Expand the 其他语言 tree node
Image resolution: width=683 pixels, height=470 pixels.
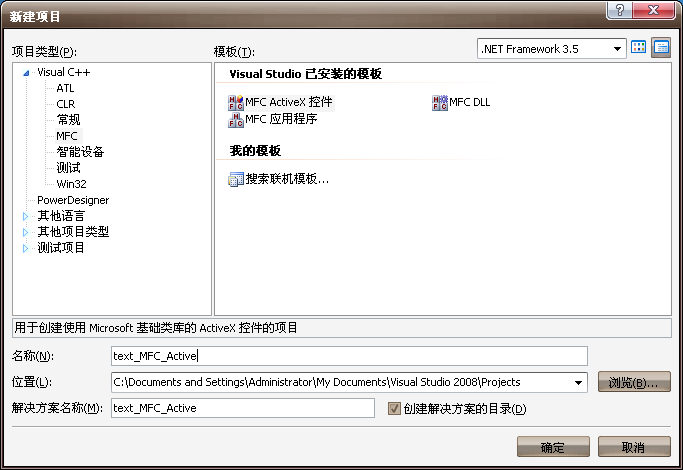click(25, 216)
